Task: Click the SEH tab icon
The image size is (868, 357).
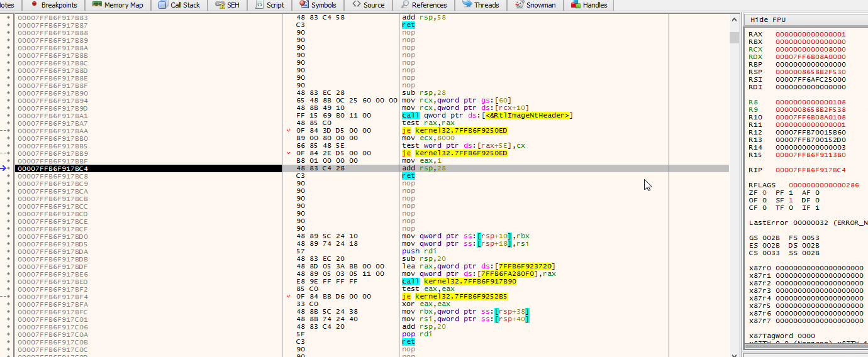Action: [220, 4]
